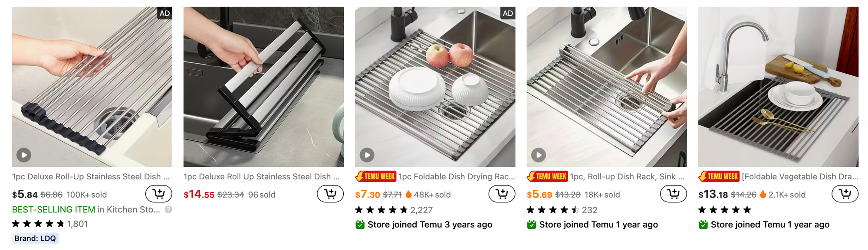Play video on the $5.69 product image
The height and width of the screenshot is (250, 868).
(539, 155)
